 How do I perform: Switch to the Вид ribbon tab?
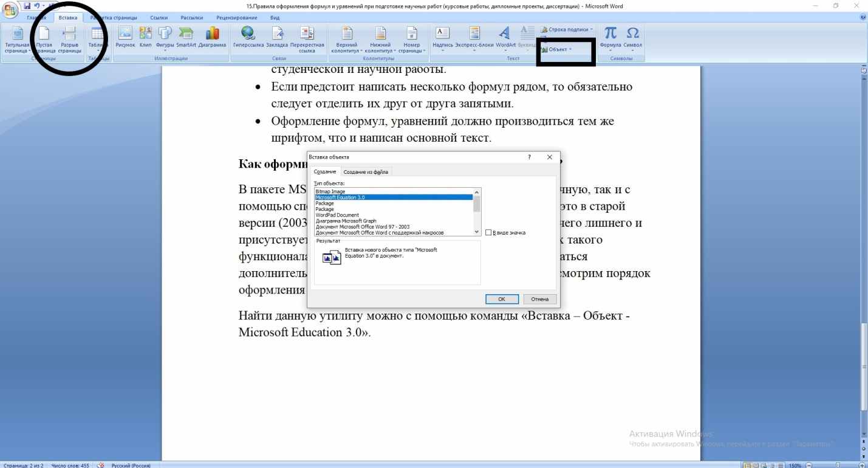click(275, 18)
